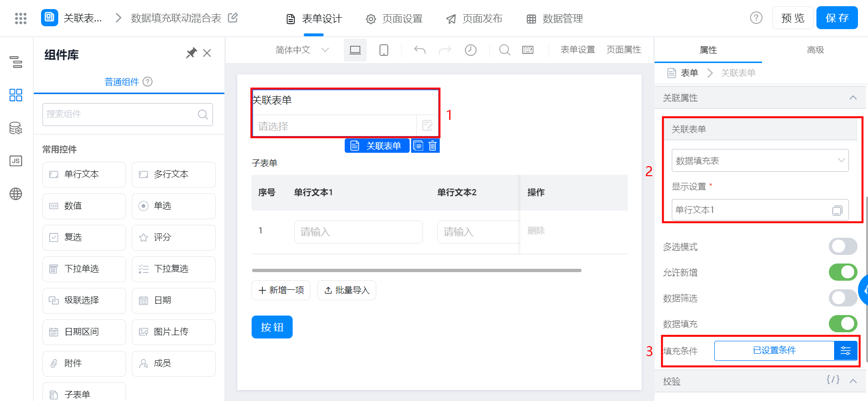Viewport: 868px width, 401px height.
Task: Open the globe internationalization sidebar icon
Action: tap(16, 194)
